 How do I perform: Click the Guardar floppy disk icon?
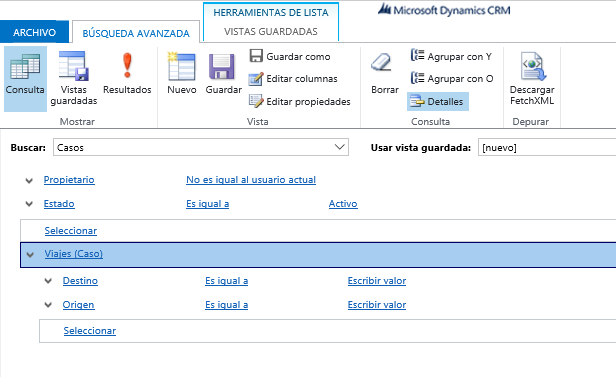point(222,67)
